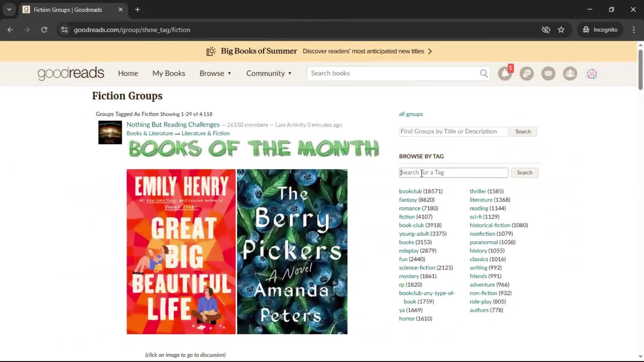Open the tab search dropdown arrow
Screen dimensions: 644x362
pos(9,10)
